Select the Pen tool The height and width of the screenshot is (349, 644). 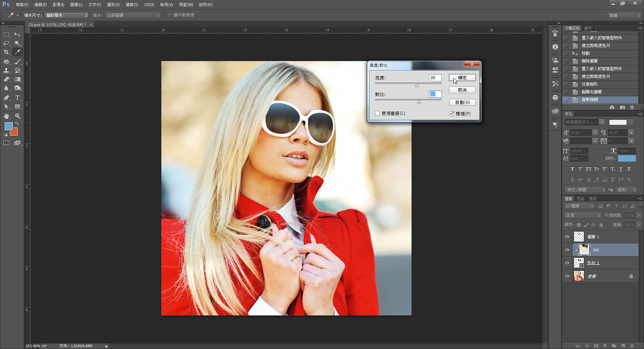pos(6,98)
